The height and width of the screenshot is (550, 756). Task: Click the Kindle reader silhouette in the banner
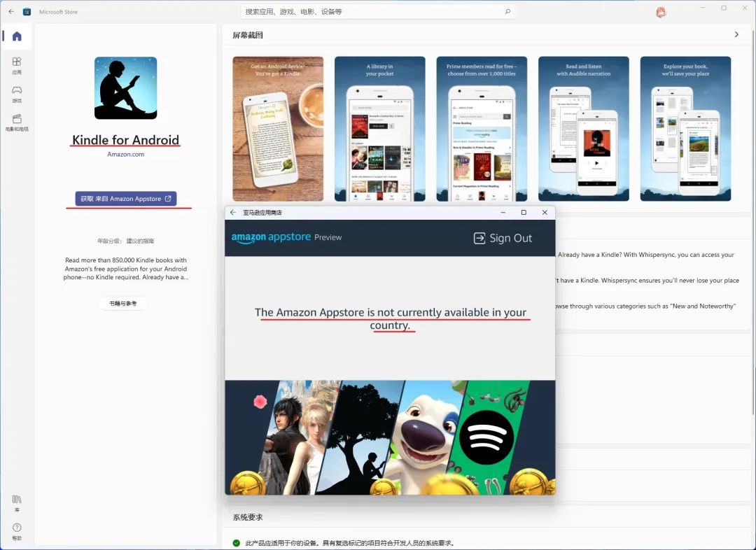point(374,466)
